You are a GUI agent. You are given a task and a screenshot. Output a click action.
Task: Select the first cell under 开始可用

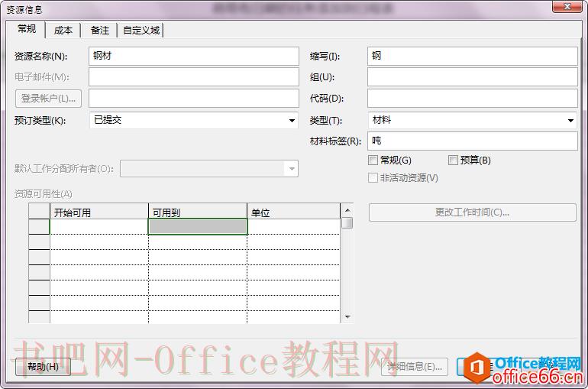click(99, 227)
